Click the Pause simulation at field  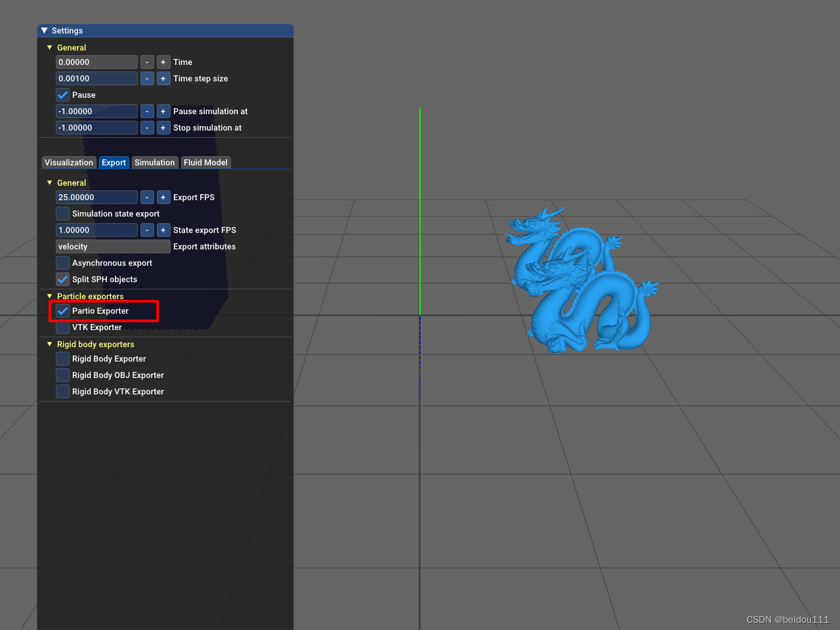pyautogui.click(x=96, y=112)
